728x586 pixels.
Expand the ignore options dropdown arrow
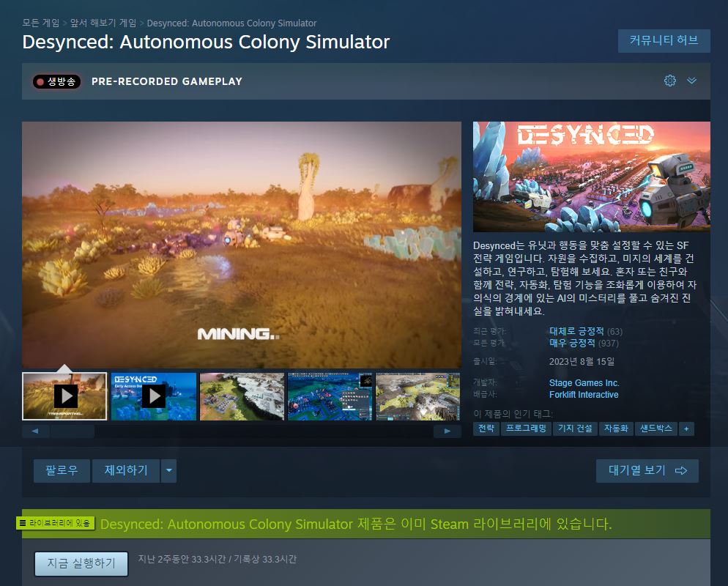click(x=169, y=471)
